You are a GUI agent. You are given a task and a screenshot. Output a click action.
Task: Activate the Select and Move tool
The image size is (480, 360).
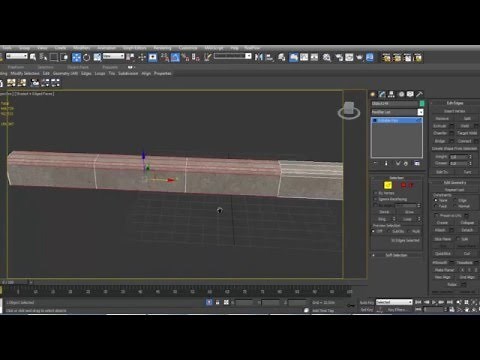(x=76, y=57)
